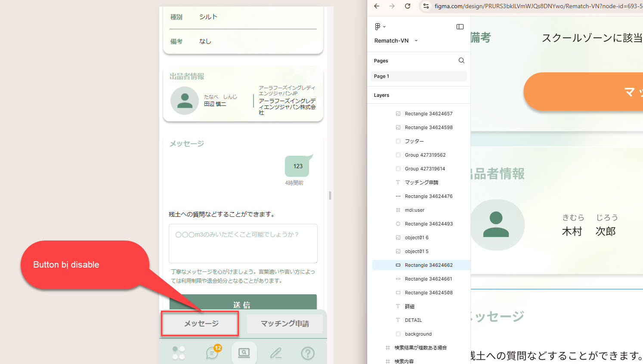Collapse the Figma sidebar panel icon

click(460, 27)
